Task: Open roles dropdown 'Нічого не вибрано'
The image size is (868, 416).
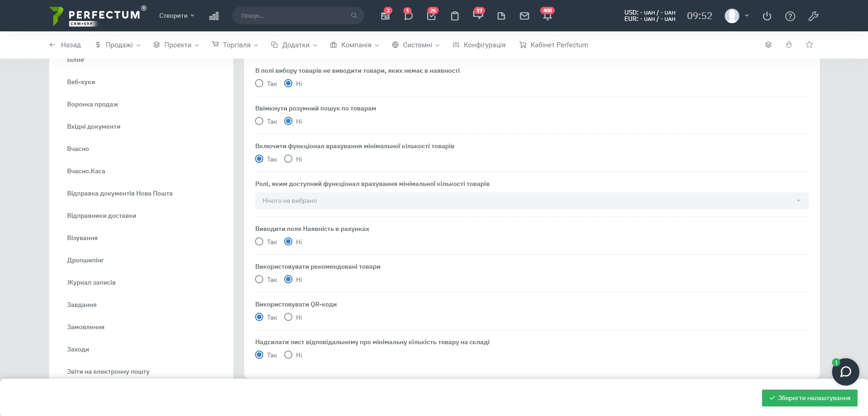Action: pos(532,200)
